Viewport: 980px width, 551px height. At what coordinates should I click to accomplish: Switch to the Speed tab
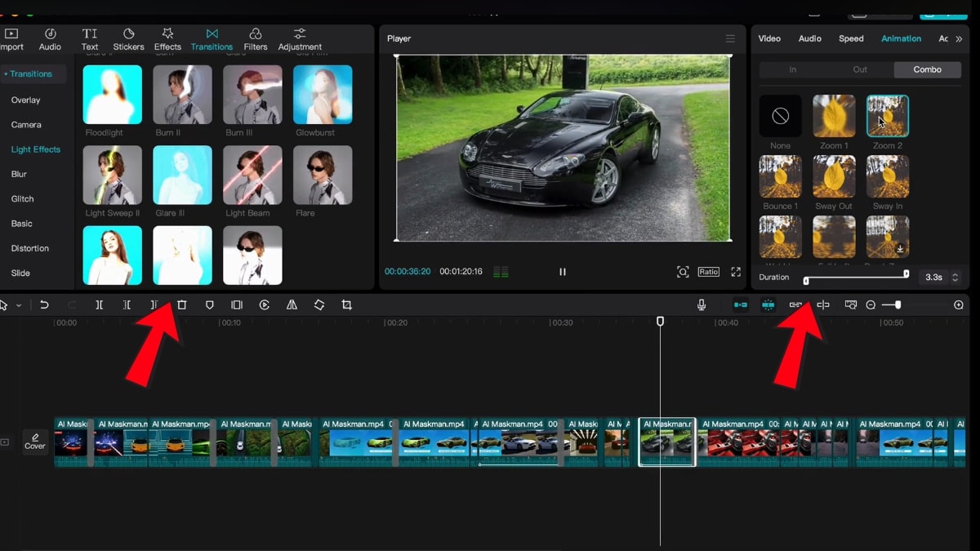pos(851,38)
